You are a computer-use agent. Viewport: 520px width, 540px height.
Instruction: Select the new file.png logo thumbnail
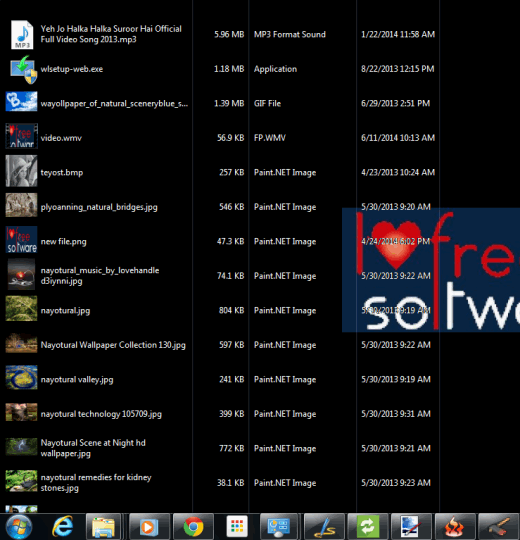[21, 239]
